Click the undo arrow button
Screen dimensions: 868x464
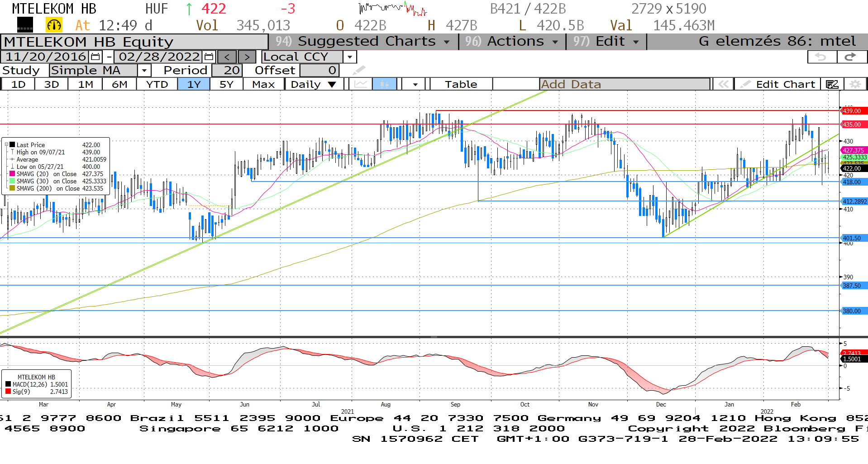coord(821,57)
